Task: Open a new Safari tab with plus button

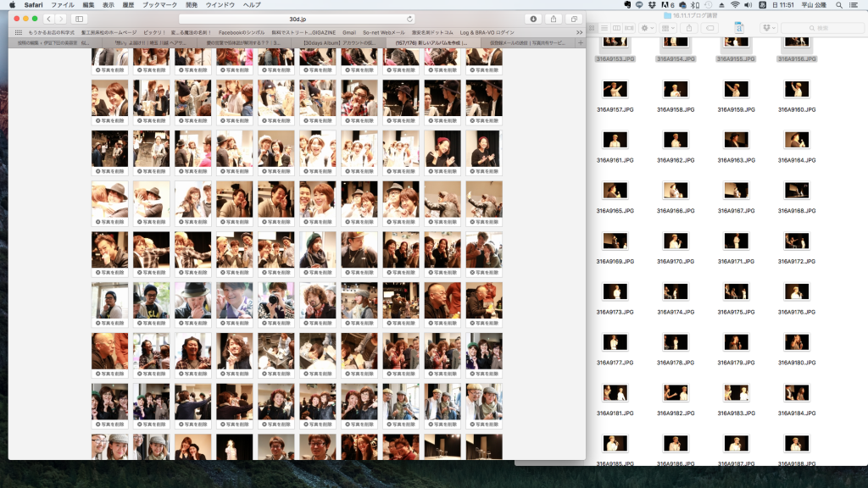Action: click(x=581, y=42)
